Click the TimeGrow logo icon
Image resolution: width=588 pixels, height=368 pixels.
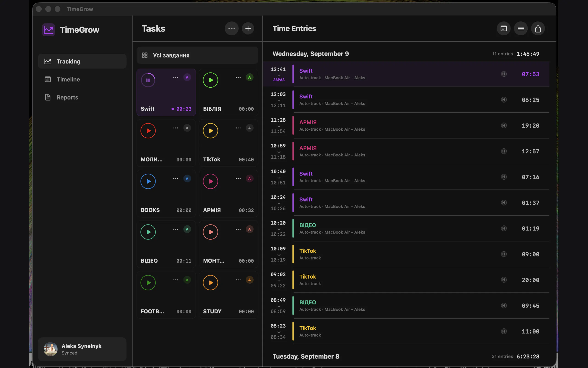[x=49, y=30]
